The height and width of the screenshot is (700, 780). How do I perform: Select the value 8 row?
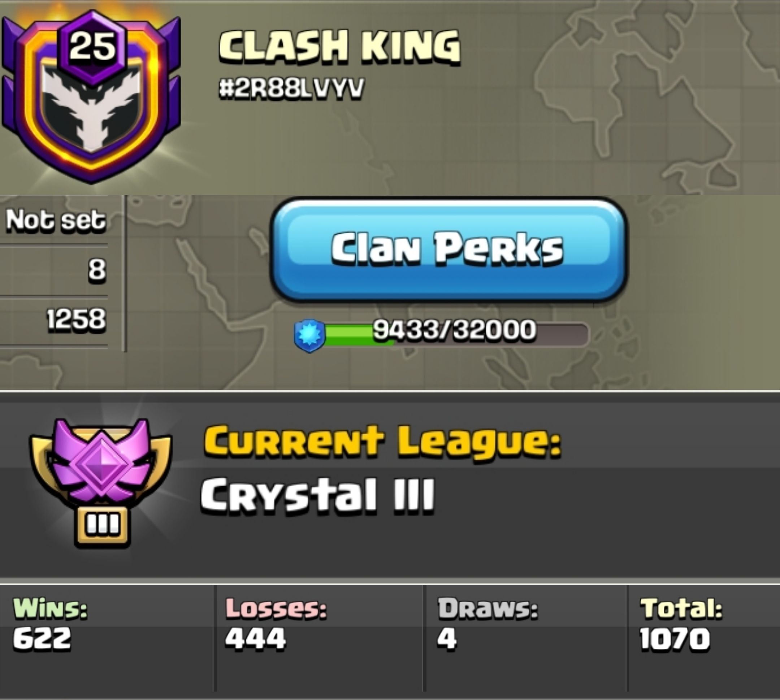point(54,270)
